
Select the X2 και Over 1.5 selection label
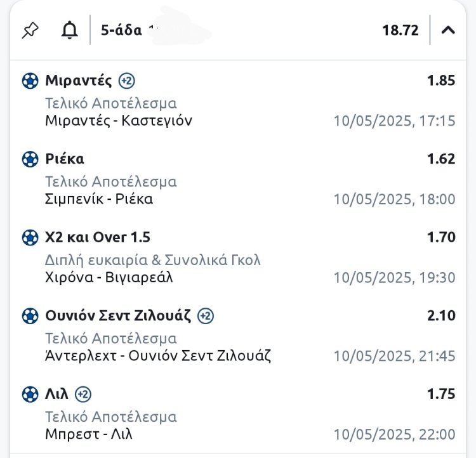coord(98,237)
